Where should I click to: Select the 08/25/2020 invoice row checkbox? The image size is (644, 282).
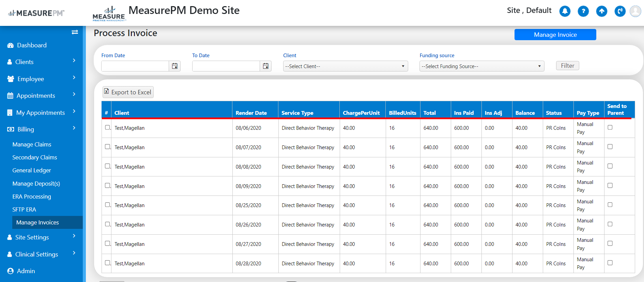(x=107, y=205)
